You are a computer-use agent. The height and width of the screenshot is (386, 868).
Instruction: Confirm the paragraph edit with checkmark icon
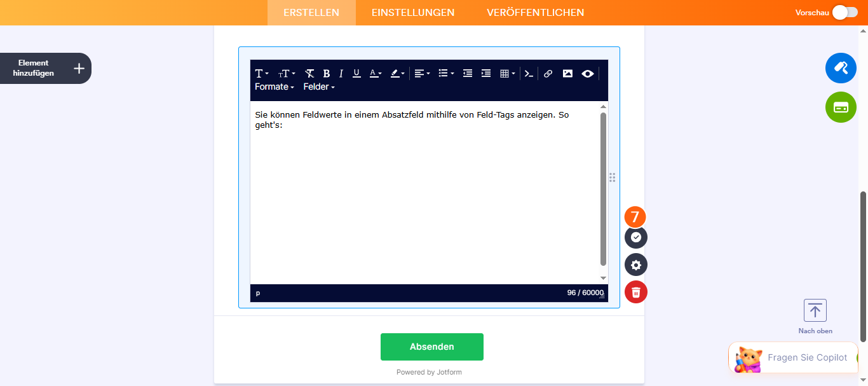tap(636, 237)
